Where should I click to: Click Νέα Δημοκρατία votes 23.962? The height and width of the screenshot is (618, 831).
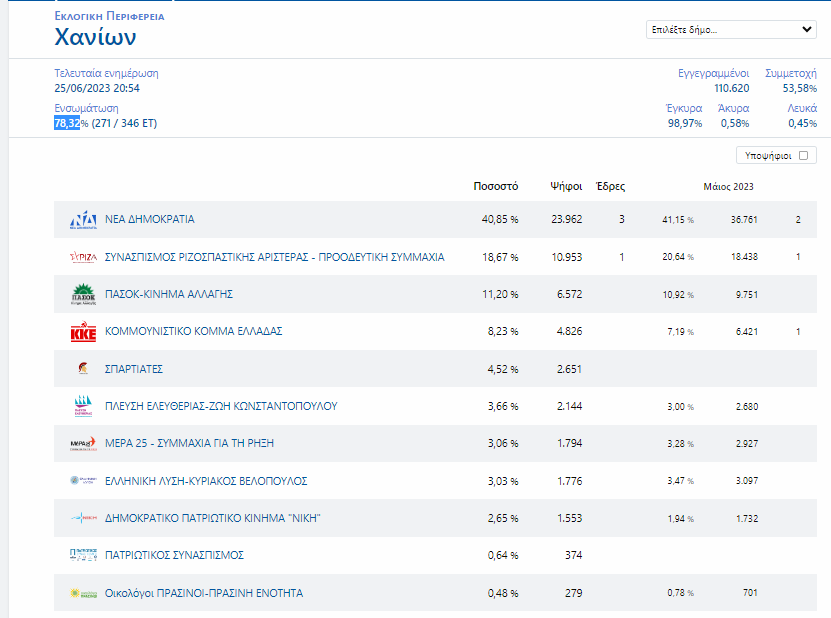tap(567, 219)
